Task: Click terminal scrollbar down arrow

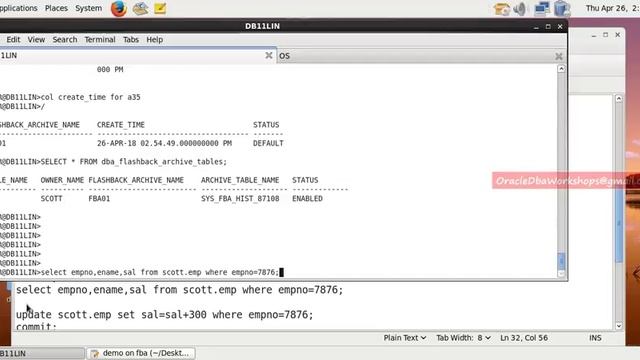Action: (x=561, y=274)
